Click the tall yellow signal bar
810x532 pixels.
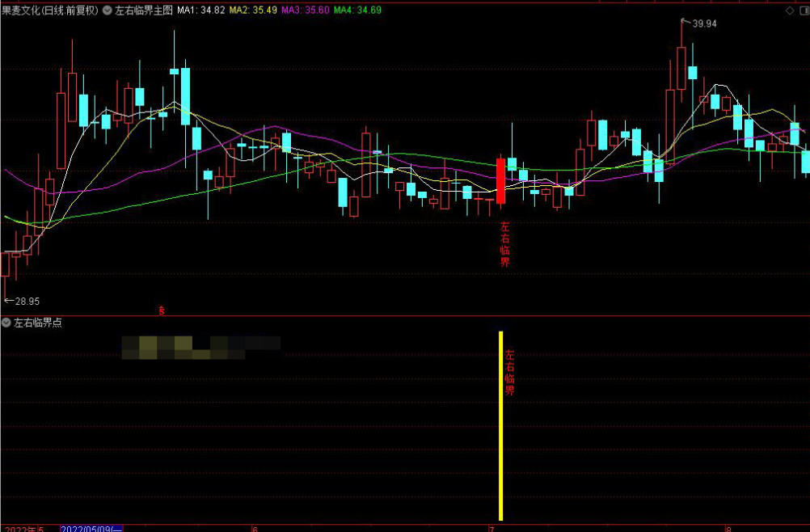coord(500,426)
